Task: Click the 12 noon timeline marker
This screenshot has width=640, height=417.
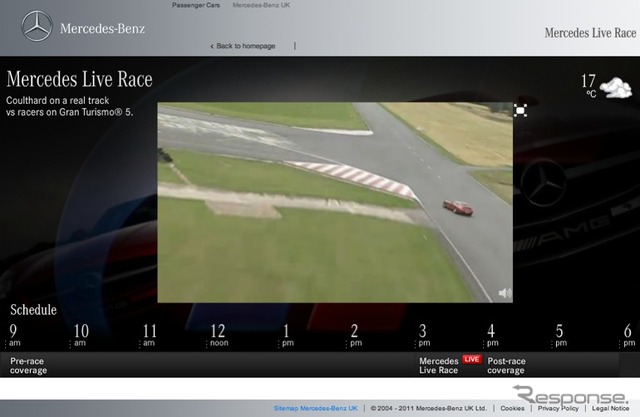Action: point(218,335)
